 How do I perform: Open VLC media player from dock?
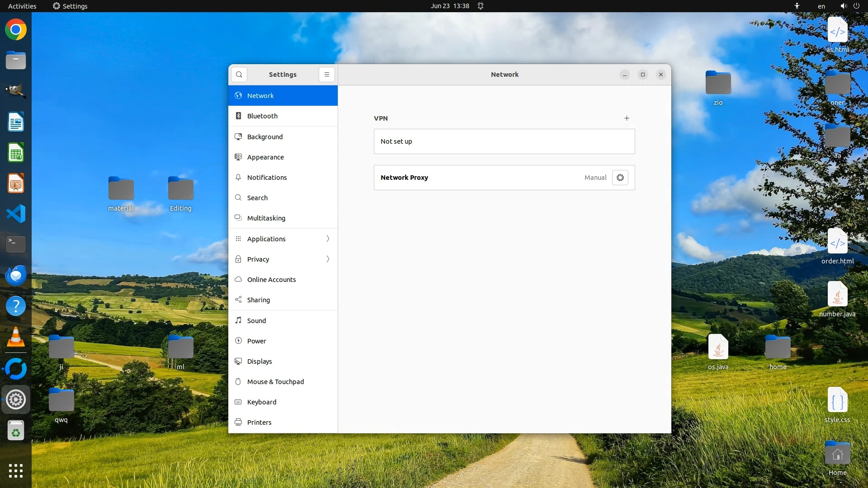pos(16,337)
